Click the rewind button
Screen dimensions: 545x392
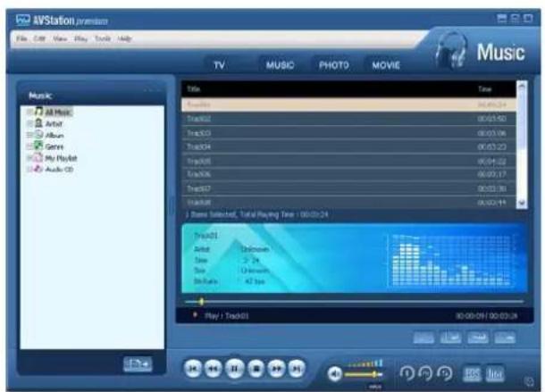coord(214,368)
